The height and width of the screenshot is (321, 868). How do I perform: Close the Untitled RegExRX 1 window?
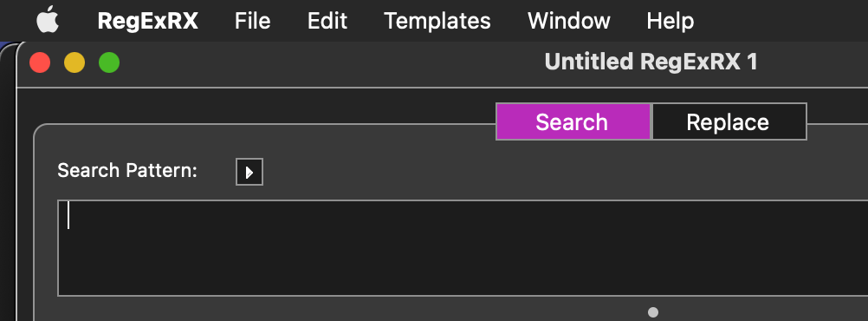[40, 62]
